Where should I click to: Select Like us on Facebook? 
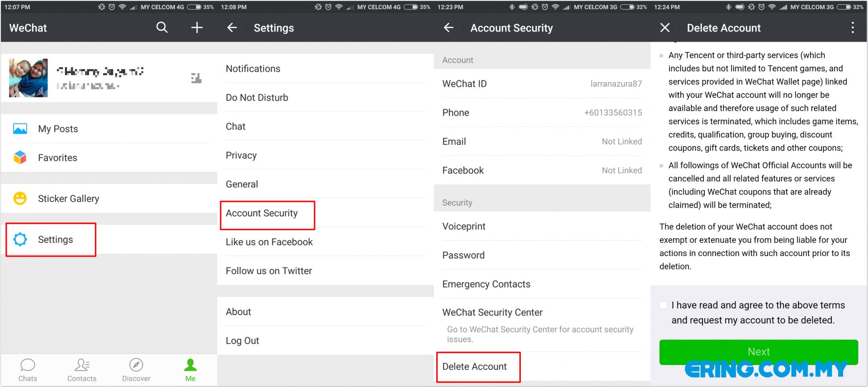(325, 242)
